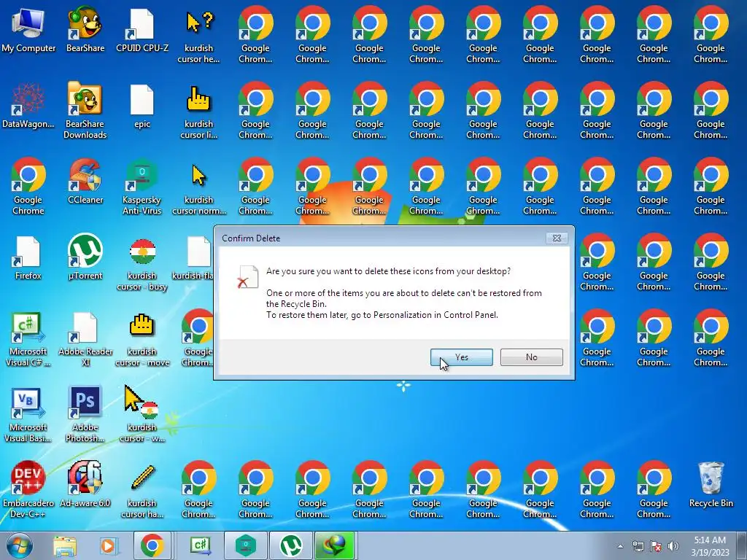Select the BearShare desktop shortcut
The width and height of the screenshot is (747, 560).
(x=85, y=31)
